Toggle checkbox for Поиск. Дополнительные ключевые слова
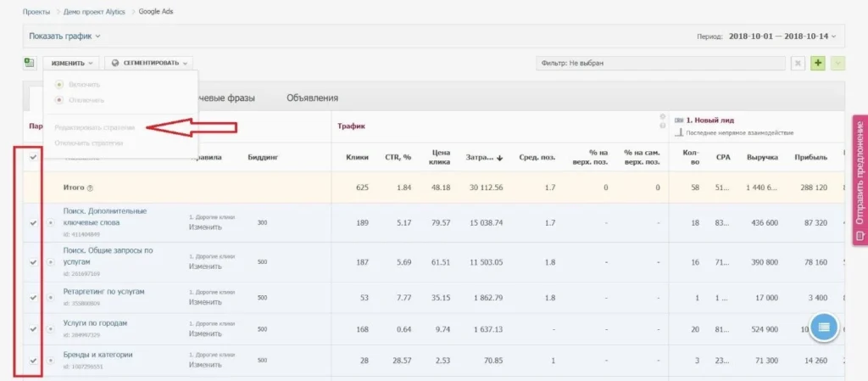The height and width of the screenshot is (381, 868). click(x=33, y=222)
